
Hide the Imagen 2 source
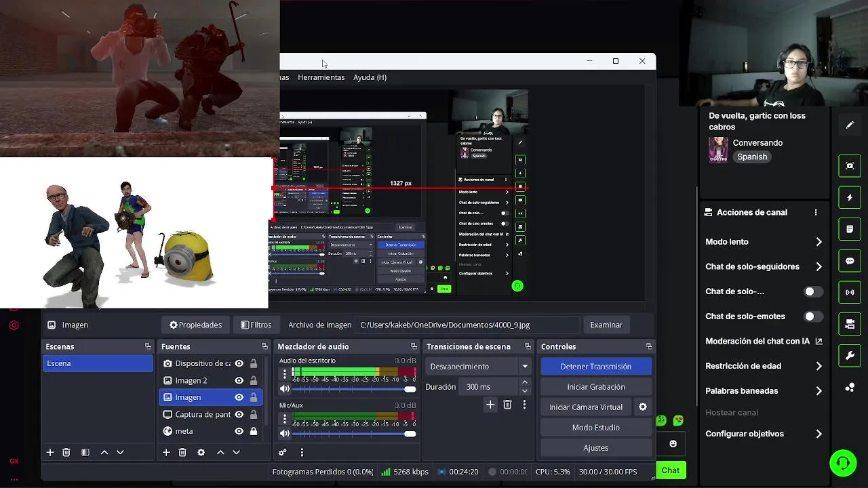(239, 380)
